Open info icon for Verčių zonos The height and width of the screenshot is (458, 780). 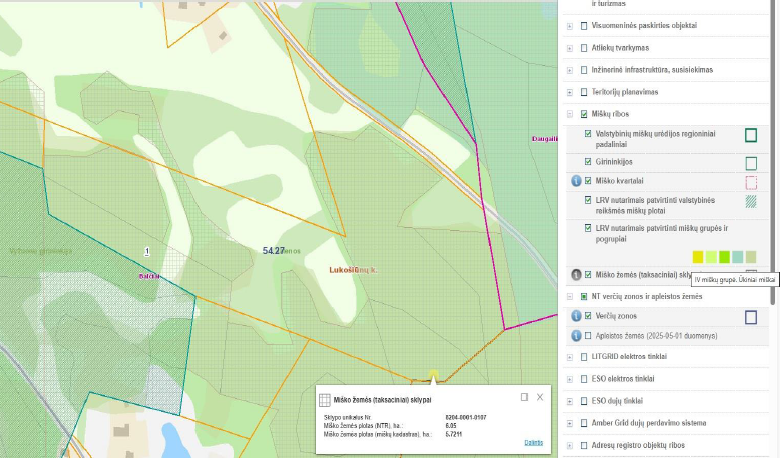click(x=576, y=316)
